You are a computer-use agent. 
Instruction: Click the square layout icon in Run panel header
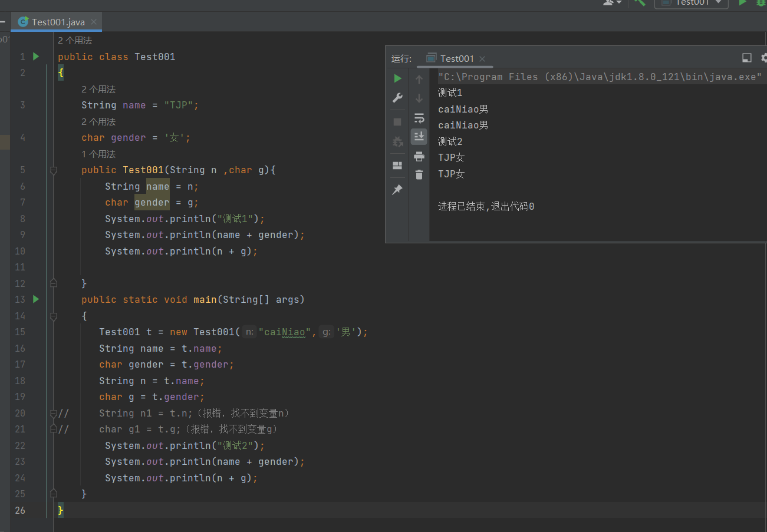point(747,58)
